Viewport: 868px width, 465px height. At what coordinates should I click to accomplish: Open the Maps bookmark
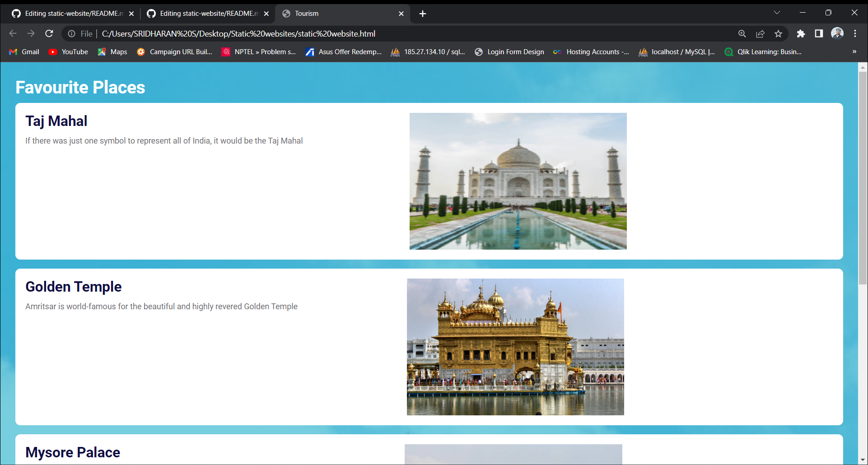pos(112,52)
